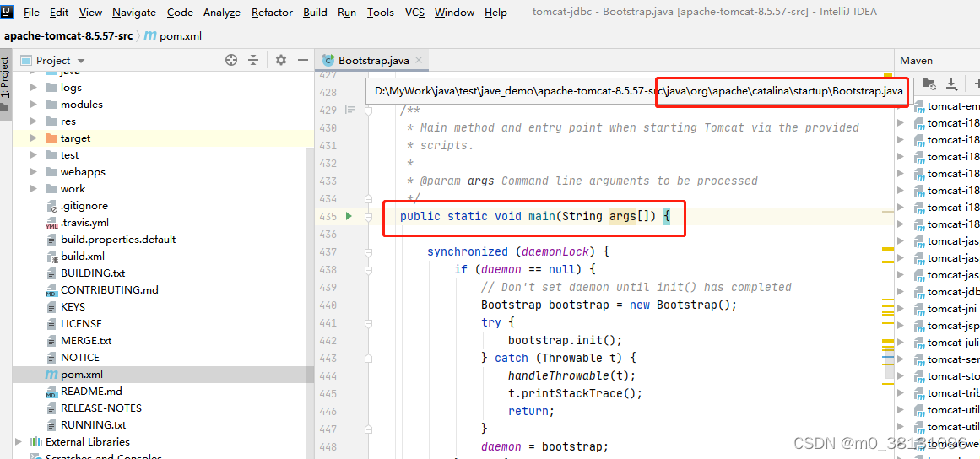Image resolution: width=980 pixels, height=459 pixels.
Task: Expand tomcat-jsp Maven module
Action: 901,326
